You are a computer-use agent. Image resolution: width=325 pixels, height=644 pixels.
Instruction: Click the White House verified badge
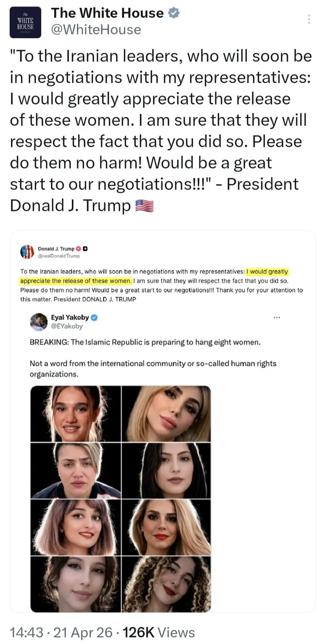(x=174, y=13)
